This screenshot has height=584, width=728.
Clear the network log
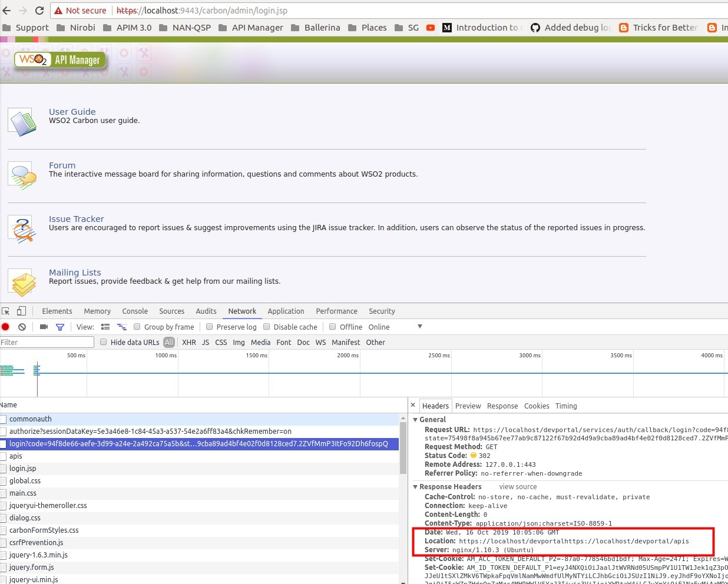click(22, 327)
